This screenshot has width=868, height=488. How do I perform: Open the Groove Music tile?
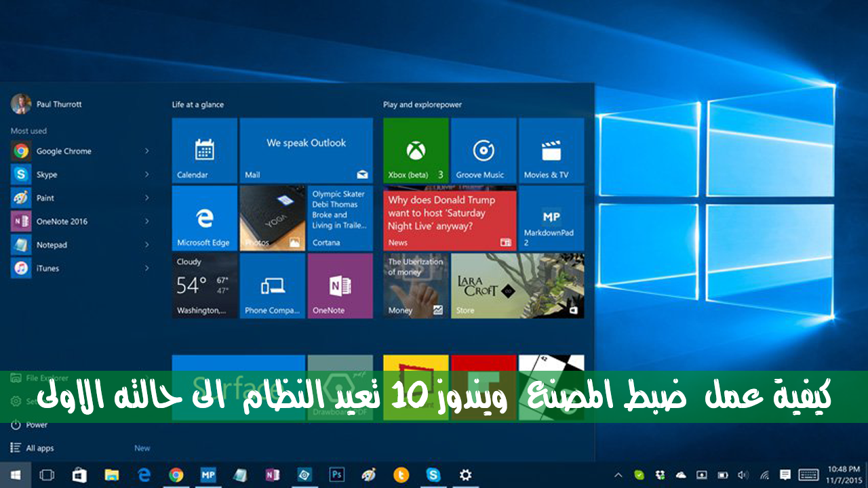pyautogui.click(x=484, y=150)
